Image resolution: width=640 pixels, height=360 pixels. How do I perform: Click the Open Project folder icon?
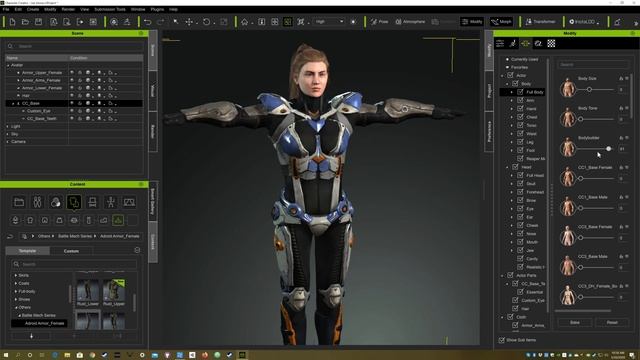(x=25, y=22)
